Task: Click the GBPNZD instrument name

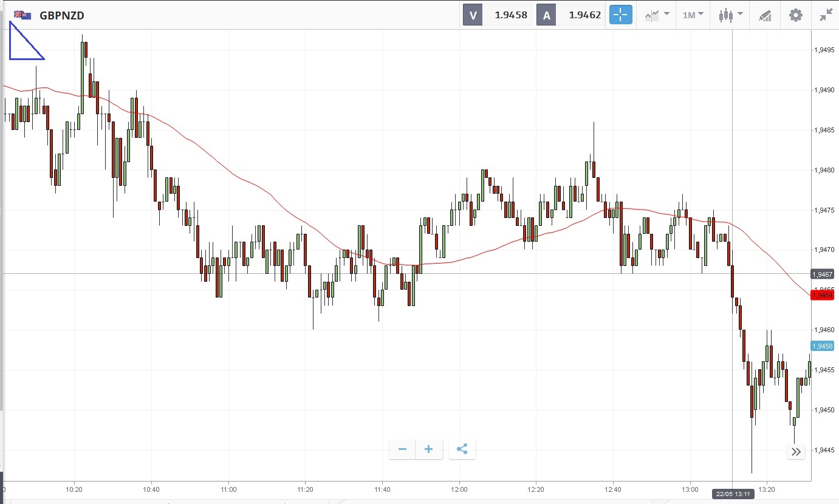Action: click(x=62, y=15)
